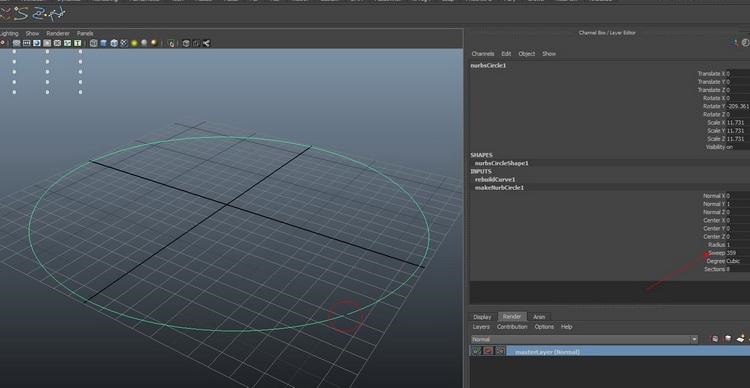The image size is (750, 388).
Task: Toggle masterLayer renderable green icon
Action: [477, 351]
